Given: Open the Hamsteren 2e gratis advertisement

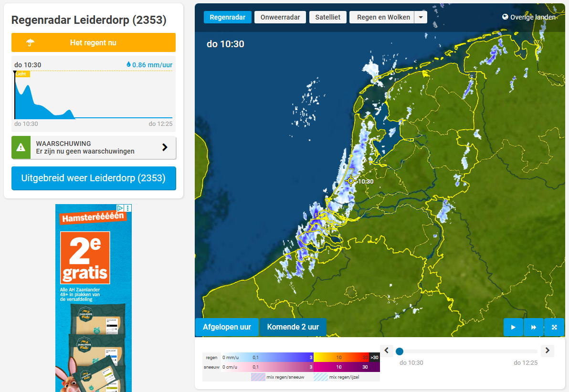Looking at the screenshot, I should click(94, 298).
